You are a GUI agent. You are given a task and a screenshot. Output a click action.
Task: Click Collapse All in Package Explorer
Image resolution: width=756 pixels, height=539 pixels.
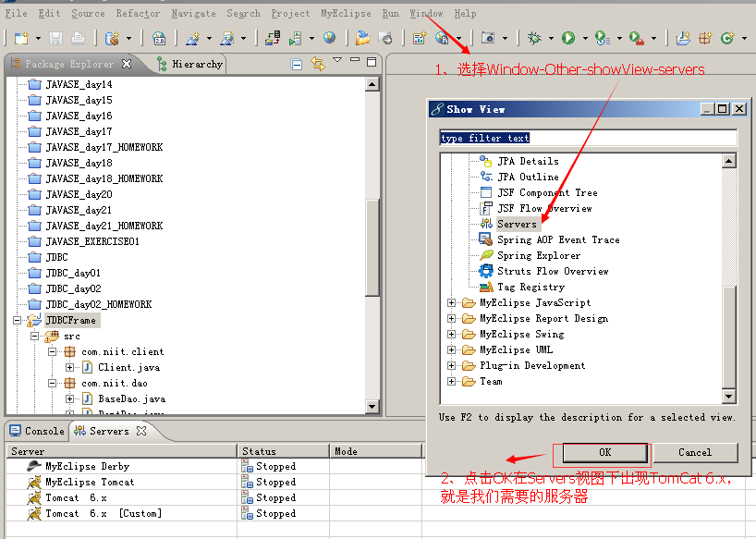coord(297,64)
